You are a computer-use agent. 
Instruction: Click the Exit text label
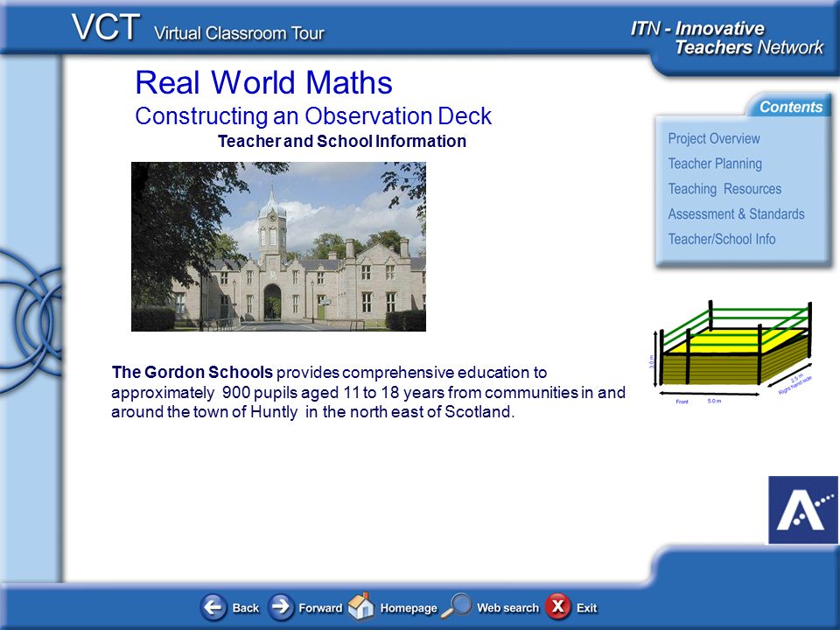[586, 607]
